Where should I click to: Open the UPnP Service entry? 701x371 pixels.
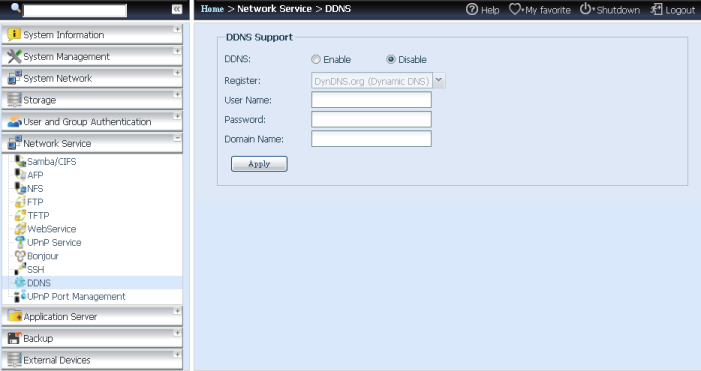[x=54, y=242]
